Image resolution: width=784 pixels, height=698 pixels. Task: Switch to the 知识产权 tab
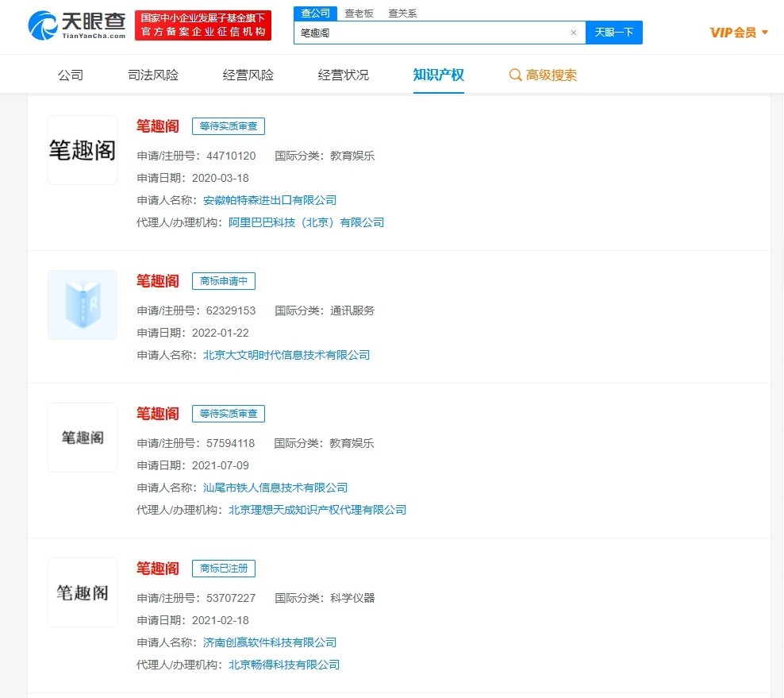(x=439, y=74)
